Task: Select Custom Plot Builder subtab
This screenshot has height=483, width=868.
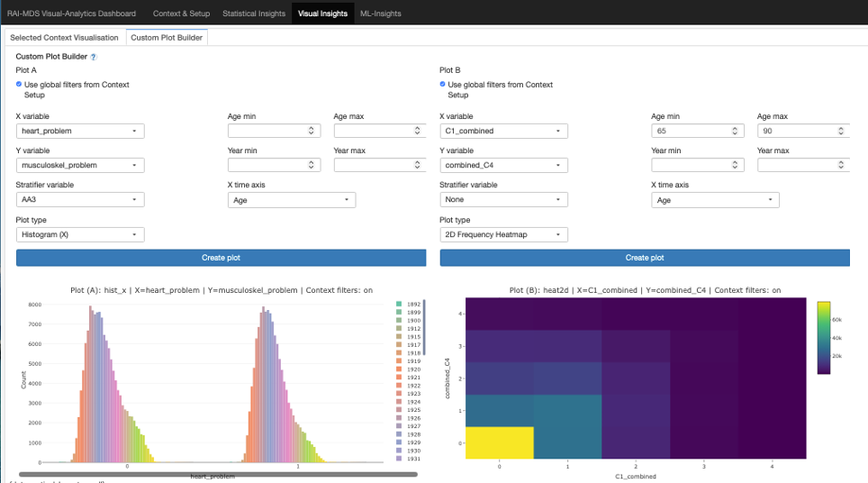Action: pyautogui.click(x=167, y=38)
